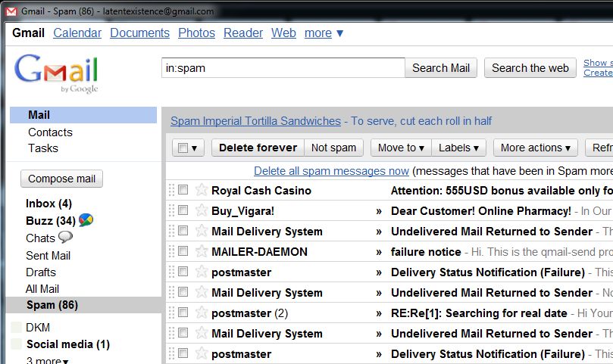
Task: Click the Social media label color square
Action: [16, 344]
